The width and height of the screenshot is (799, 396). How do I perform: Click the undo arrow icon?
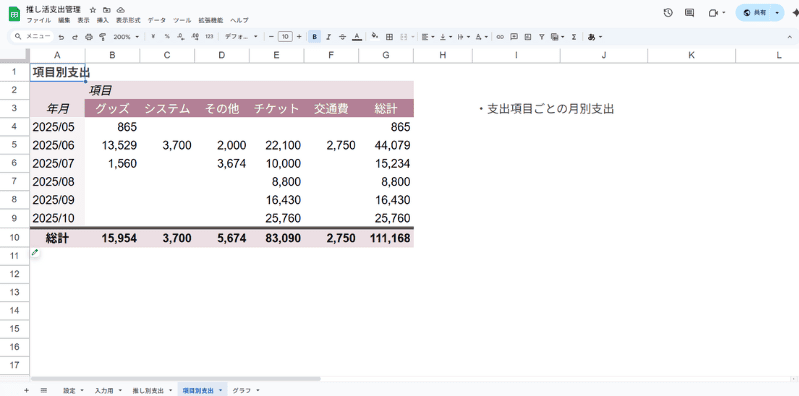tap(61, 37)
